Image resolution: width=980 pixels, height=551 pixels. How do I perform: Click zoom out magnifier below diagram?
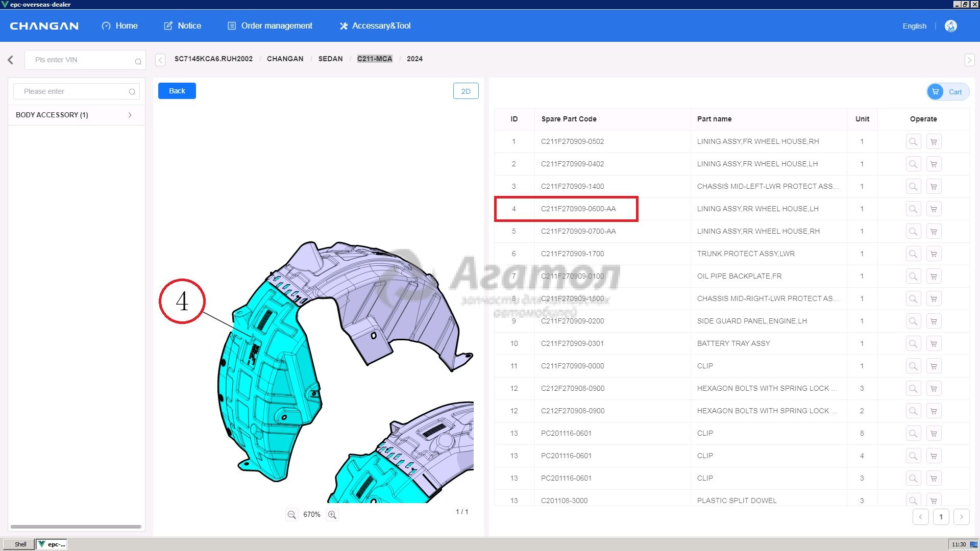click(291, 515)
